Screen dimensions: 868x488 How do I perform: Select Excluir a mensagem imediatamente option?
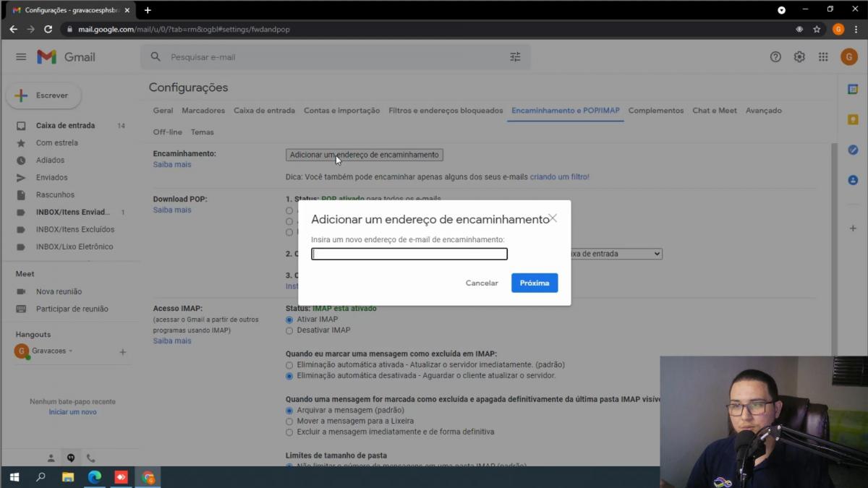coord(289,432)
